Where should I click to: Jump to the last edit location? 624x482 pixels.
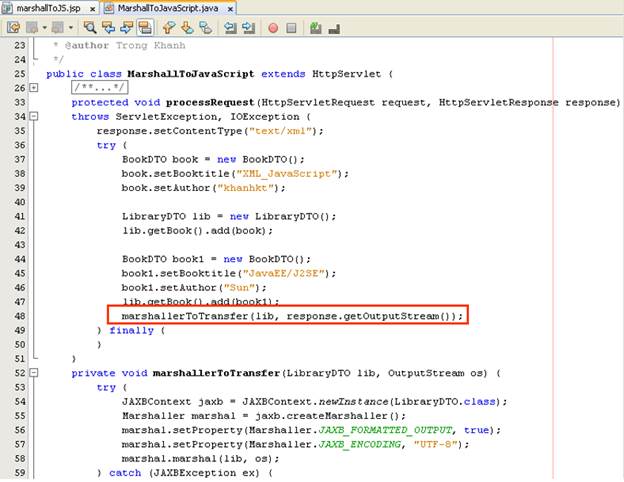pos(13,28)
